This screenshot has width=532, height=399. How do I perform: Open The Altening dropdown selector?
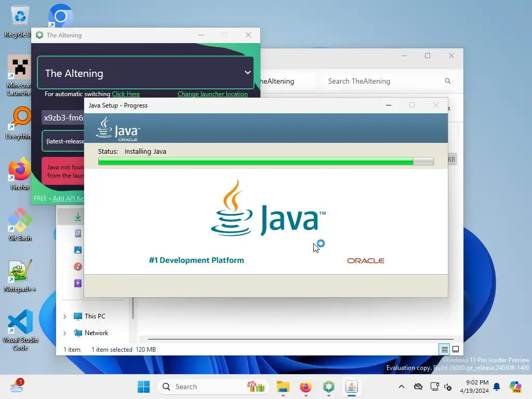tap(145, 73)
